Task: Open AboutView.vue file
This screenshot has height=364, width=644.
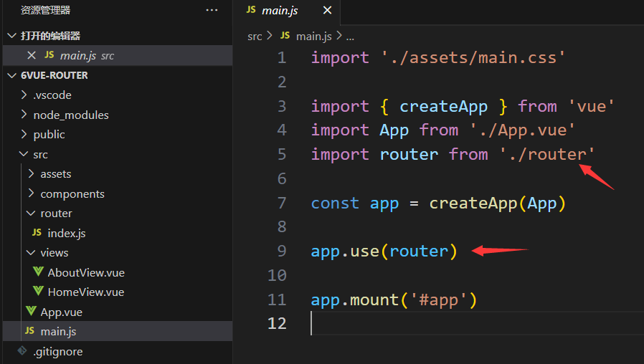Action: coord(86,272)
